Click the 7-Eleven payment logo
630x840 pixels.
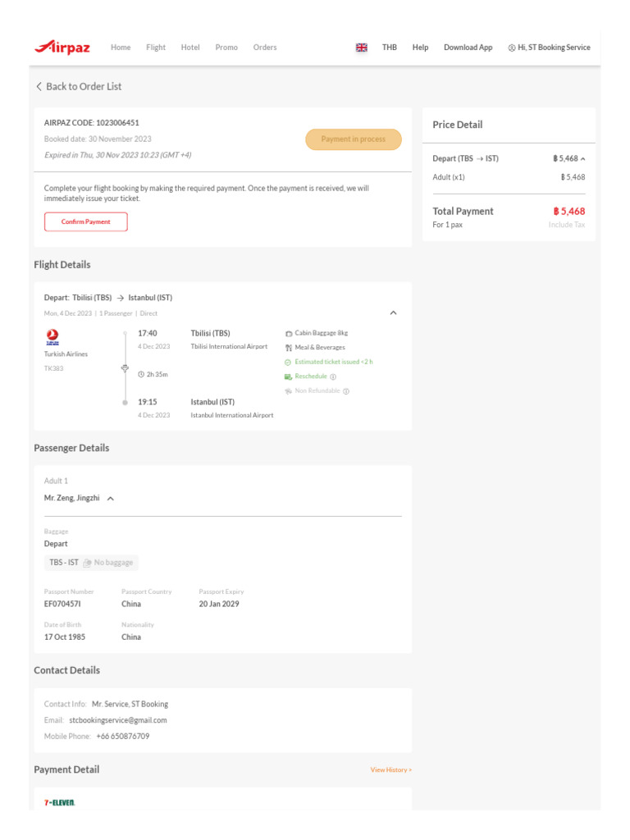pyautogui.click(x=59, y=802)
